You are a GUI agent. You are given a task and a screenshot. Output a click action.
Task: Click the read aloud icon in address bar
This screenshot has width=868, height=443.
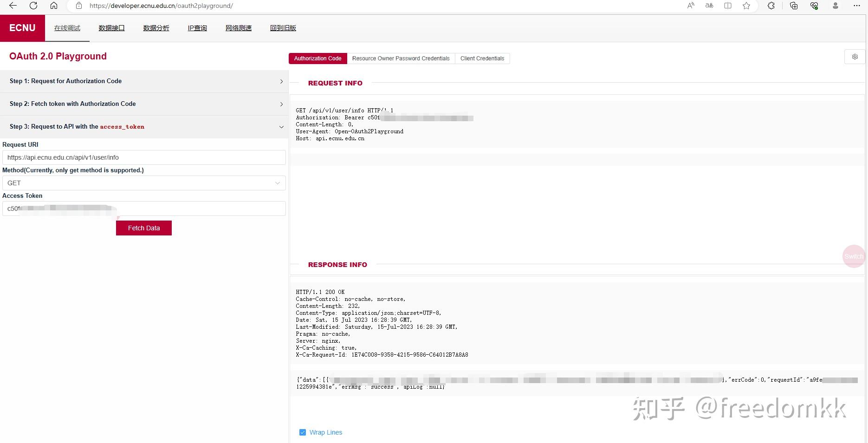click(690, 6)
